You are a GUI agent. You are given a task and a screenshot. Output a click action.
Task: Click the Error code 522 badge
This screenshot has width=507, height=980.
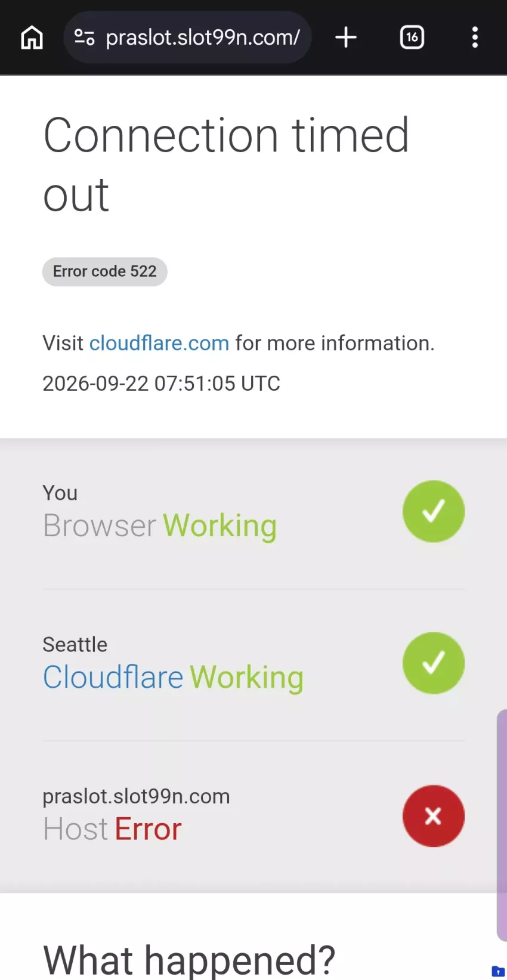pos(105,271)
